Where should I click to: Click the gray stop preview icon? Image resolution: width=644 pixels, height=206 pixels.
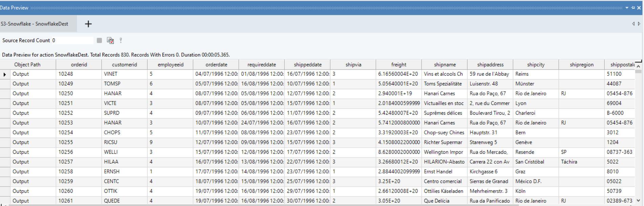(x=99, y=40)
